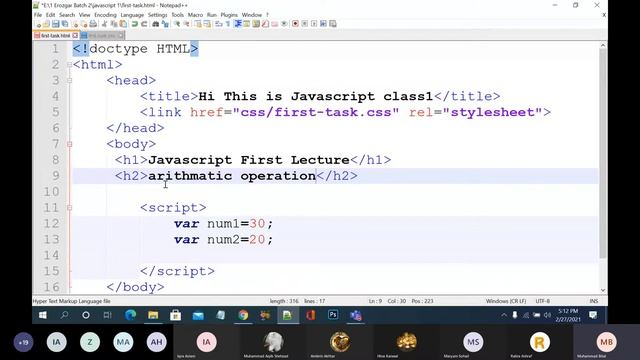Image resolution: width=640 pixels, height=360 pixels.
Task: Click the 'Javascript First Lecture' heading text
Action: tap(249, 160)
